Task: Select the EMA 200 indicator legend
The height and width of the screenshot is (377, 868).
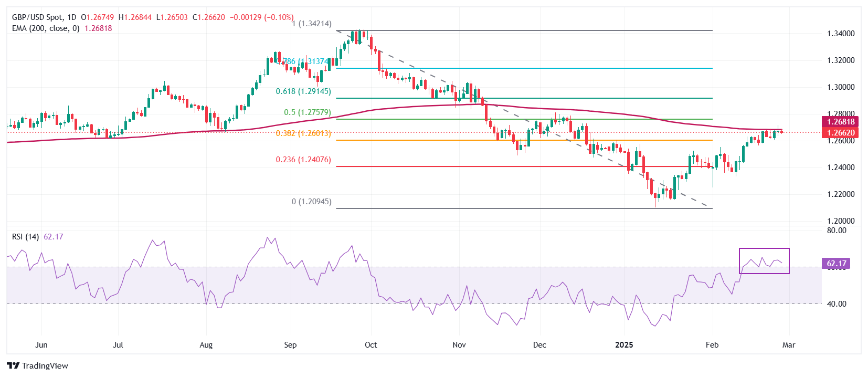Action: point(46,28)
